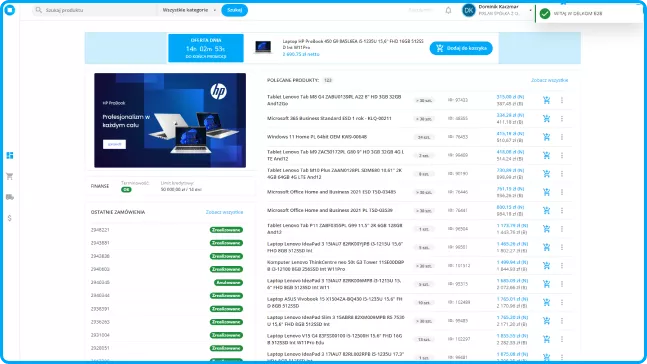Add Microsoft 365 Business Standard to cart
Image resolution: width=647 pixels, height=364 pixels.
point(546,118)
